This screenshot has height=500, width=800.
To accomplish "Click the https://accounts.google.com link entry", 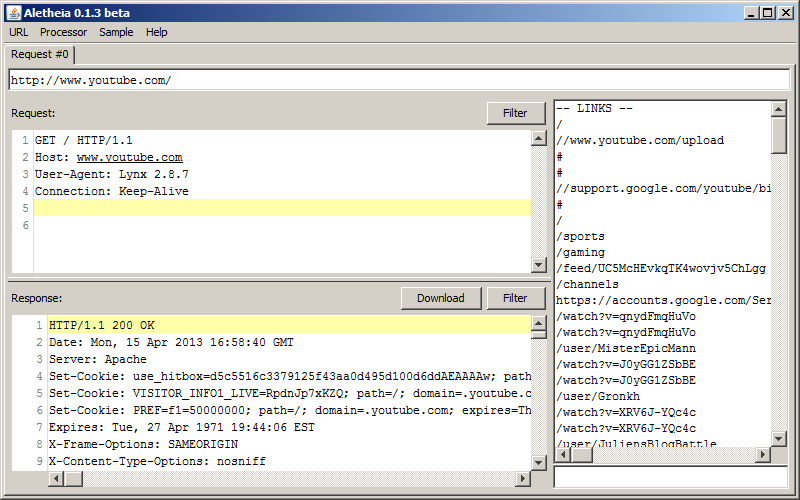I will point(663,300).
